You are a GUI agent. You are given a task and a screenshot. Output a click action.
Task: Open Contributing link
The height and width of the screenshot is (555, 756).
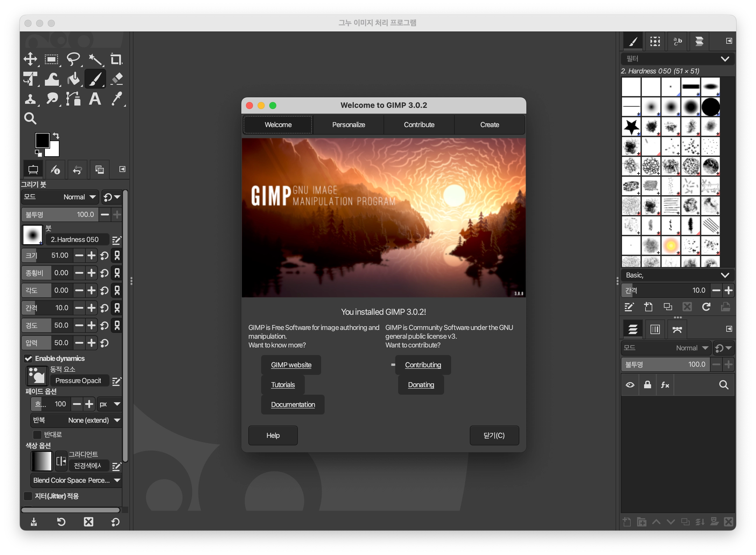[x=423, y=365]
